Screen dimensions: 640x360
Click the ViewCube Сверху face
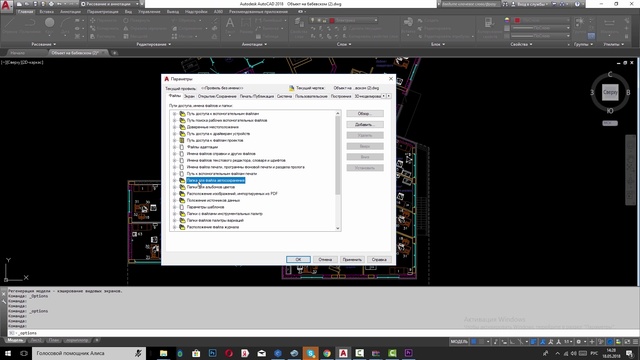tap(610, 92)
